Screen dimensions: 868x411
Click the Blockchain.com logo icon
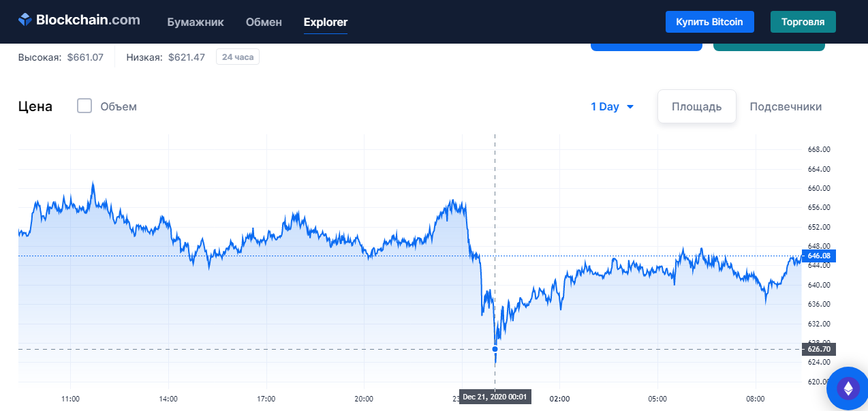(25, 20)
